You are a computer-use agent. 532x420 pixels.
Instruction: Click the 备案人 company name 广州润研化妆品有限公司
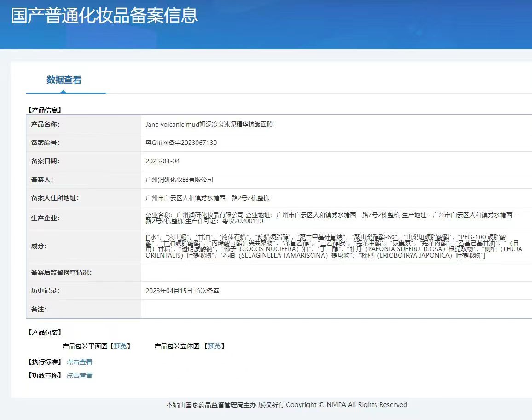tap(179, 179)
